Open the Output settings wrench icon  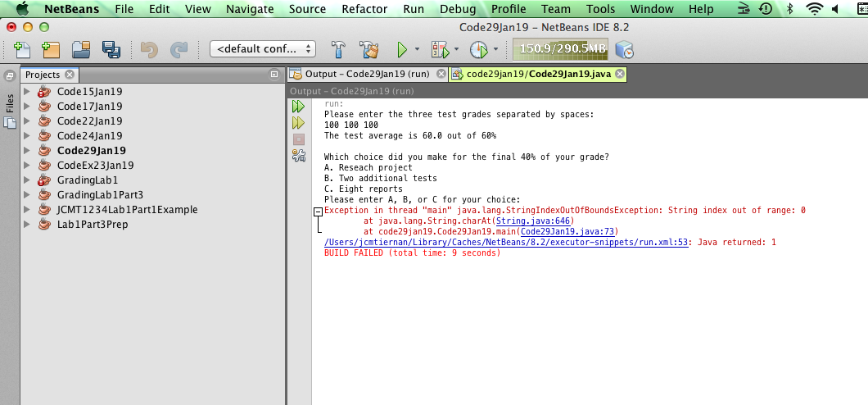click(x=299, y=156)
